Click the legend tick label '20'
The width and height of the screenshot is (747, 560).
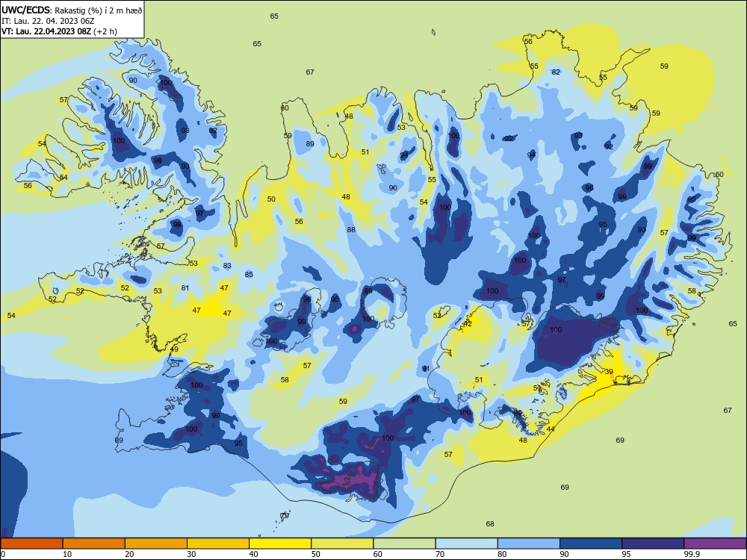pos(129,554)
